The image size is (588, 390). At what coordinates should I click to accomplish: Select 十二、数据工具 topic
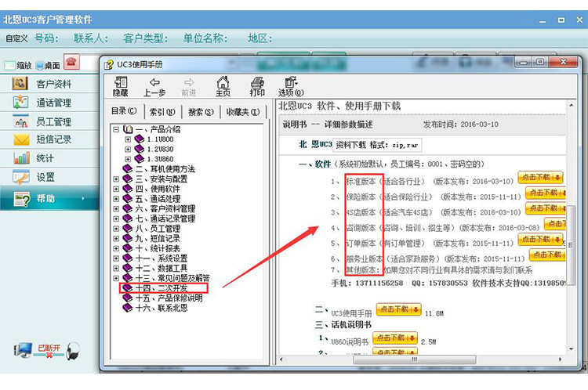point(162,269)
